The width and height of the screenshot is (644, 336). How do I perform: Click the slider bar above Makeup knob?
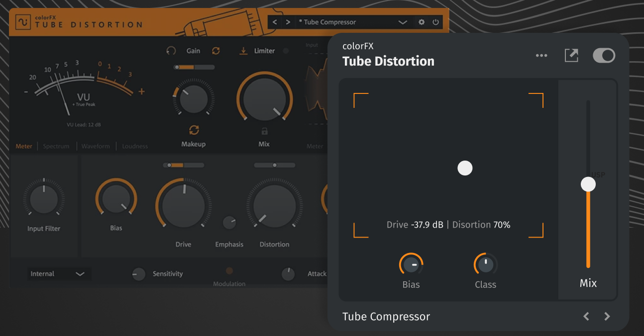[194, 67]
